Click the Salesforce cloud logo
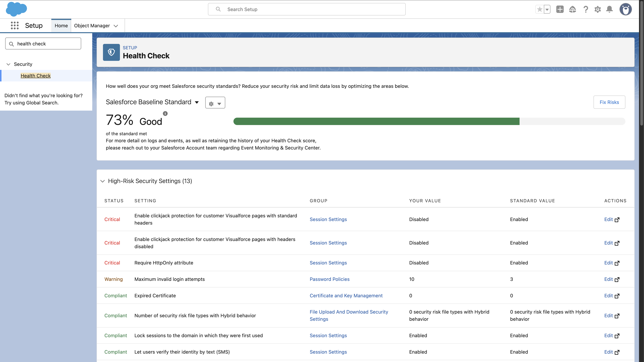Viewport: 644px width, 362px height. click(x=16, y=9)
